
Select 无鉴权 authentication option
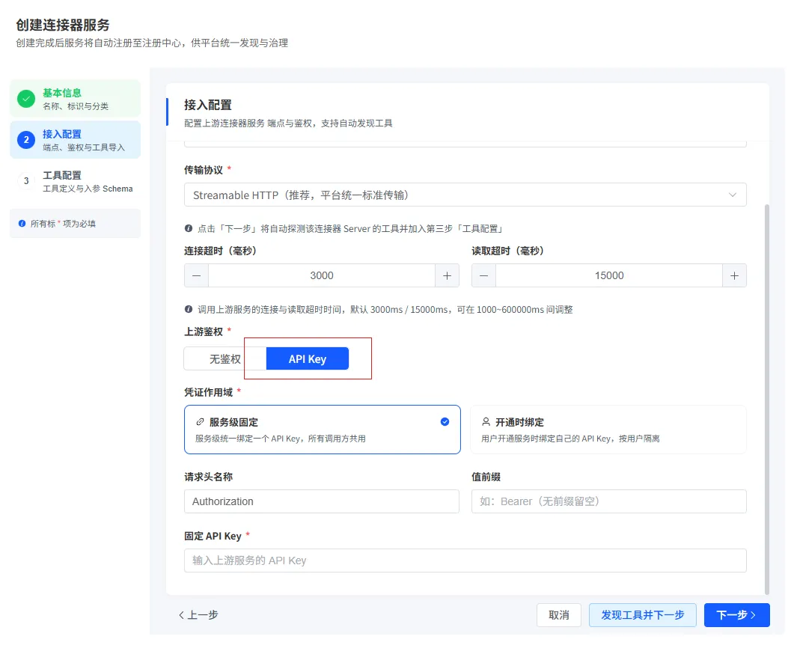(x=225, y=359)
